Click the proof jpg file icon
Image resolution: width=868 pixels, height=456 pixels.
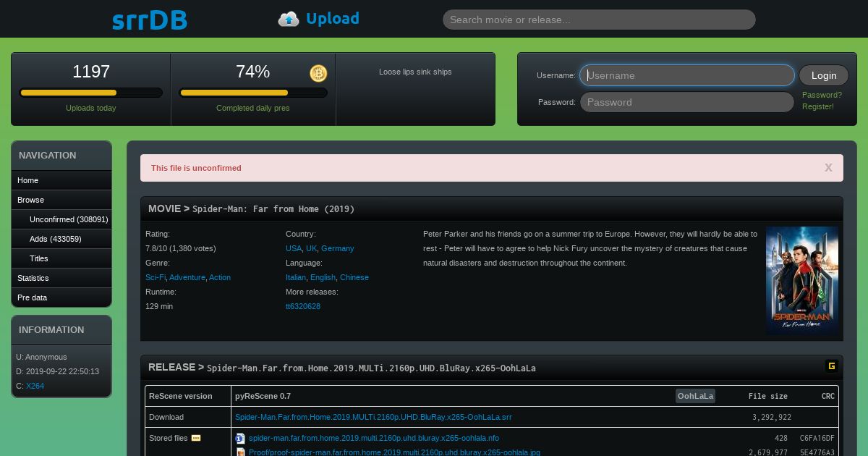point(240,452)
